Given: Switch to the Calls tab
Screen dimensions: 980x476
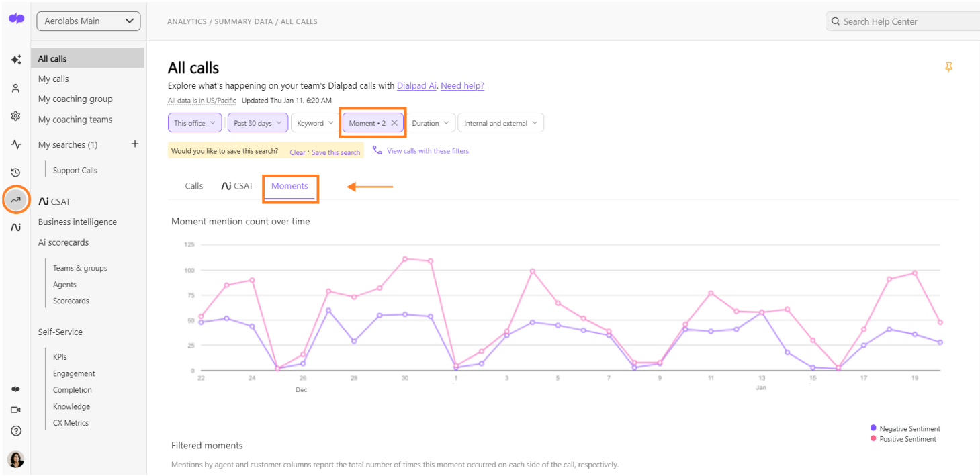Looking at the screenshot, I should (194, 186).
